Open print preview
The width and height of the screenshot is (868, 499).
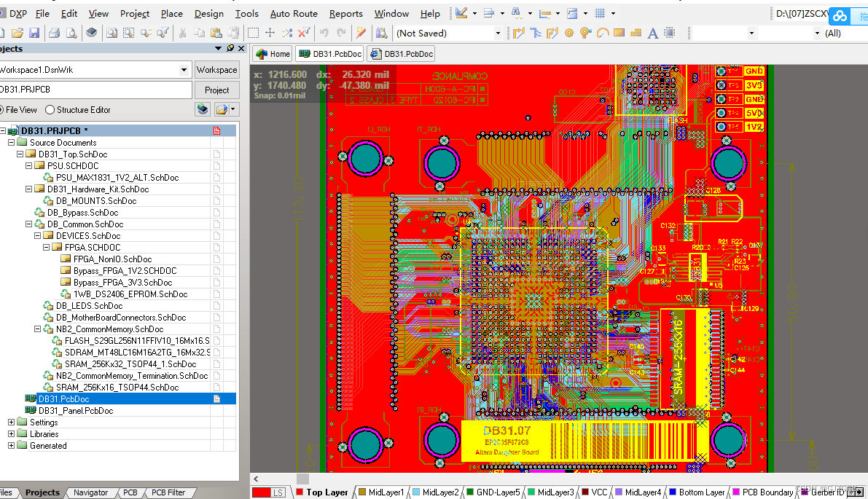tap(71, 34)
